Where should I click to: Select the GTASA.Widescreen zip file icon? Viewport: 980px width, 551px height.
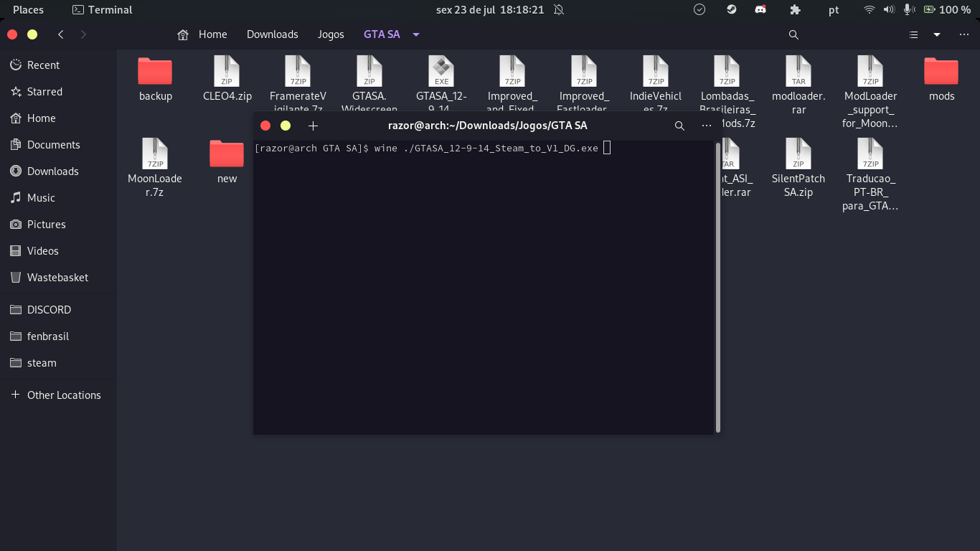tap(369, 72)
